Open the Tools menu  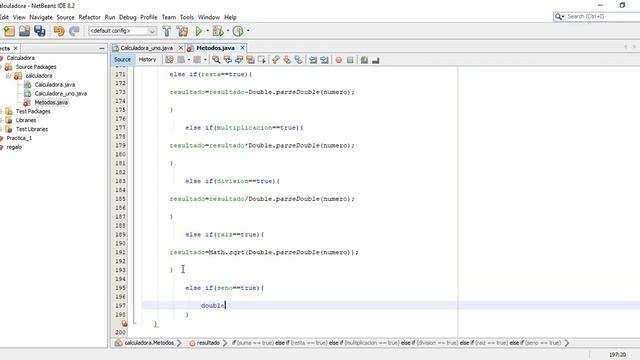point(187,17)
